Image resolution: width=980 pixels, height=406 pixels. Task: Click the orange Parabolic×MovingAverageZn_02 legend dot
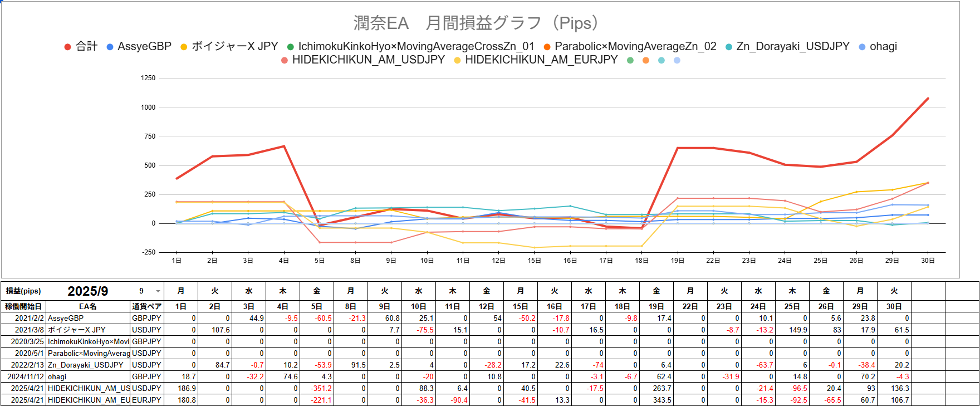tap(547, 47)
